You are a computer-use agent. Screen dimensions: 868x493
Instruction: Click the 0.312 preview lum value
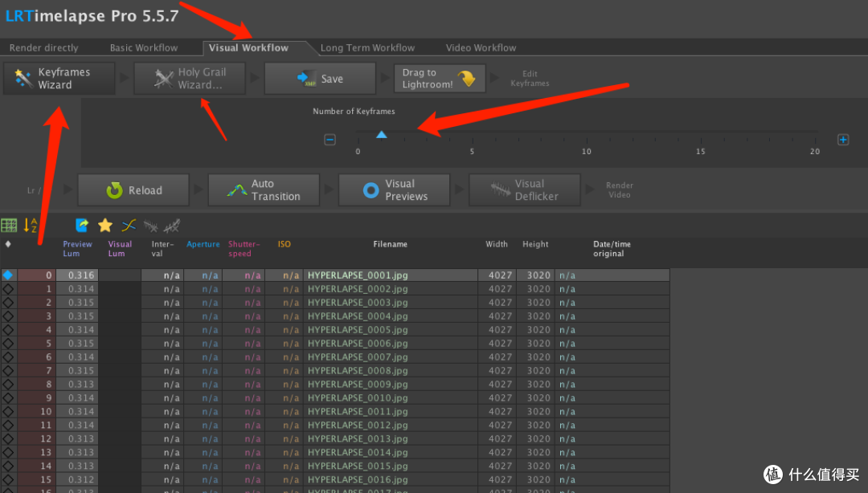[x=81, y=479]
